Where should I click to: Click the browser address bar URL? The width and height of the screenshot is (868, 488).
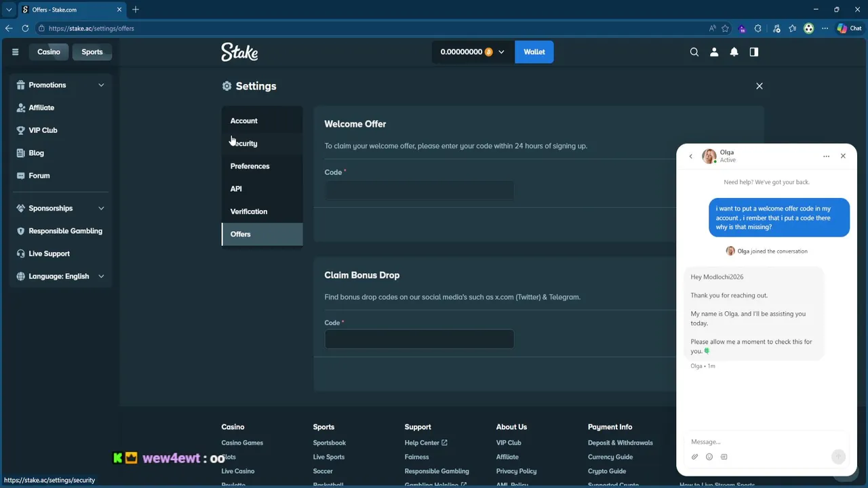92,28
